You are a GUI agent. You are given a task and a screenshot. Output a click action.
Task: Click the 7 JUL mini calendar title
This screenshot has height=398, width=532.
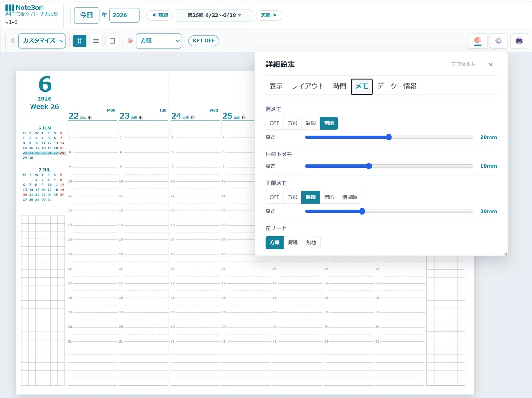click(44, 170)
